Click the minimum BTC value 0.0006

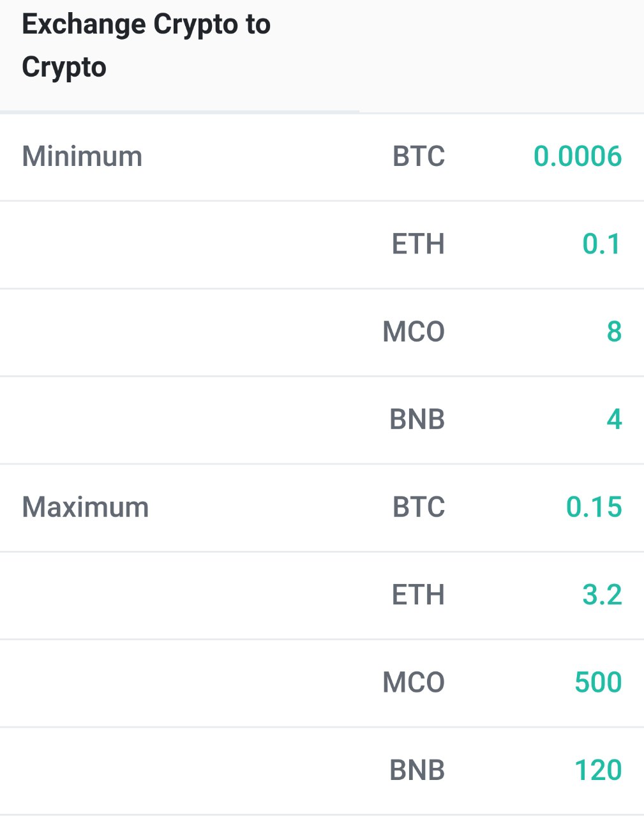[x=577, y=156]
